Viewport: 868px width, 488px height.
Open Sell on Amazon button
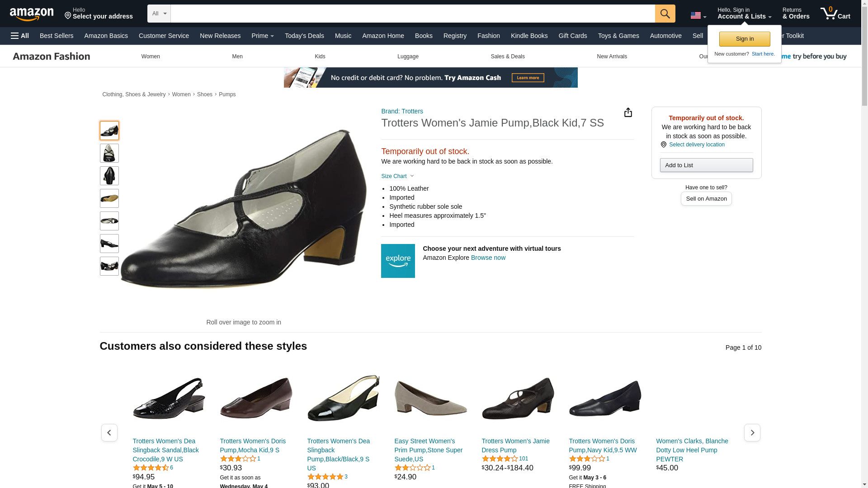(x=706, y=199)
